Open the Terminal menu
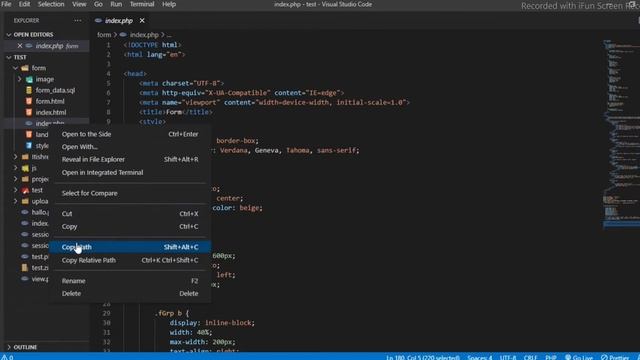 [142, 4]
